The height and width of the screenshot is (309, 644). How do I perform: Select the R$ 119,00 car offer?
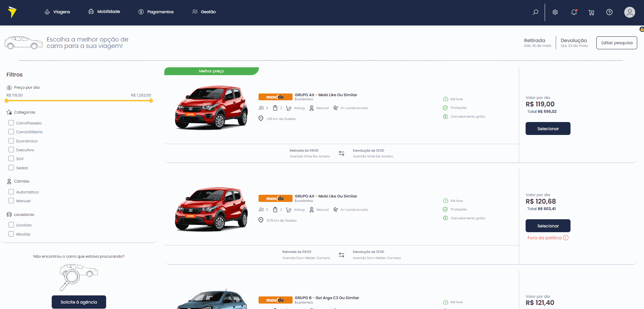[x=548, y=128]
